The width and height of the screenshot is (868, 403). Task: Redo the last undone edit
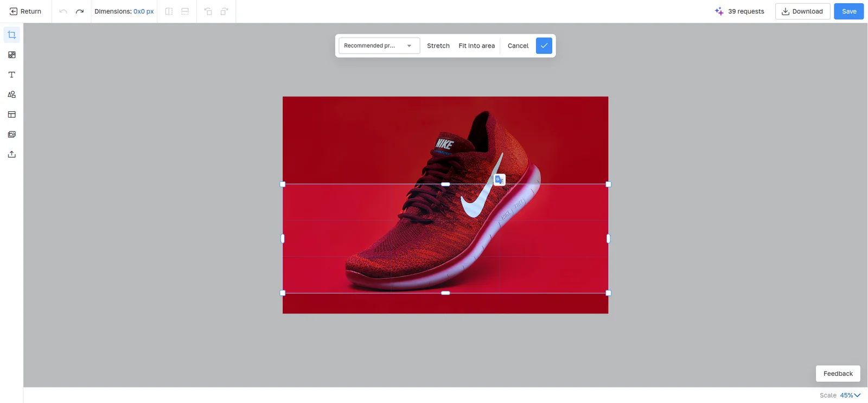[80, 11]
